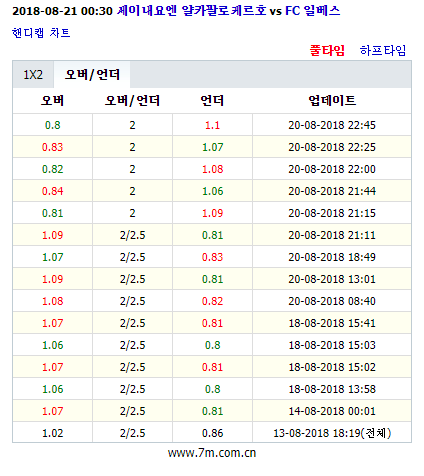Click the timestamp 18-08-2018 15:03
This screenshot has width=424, height=476.
[332, 345]
